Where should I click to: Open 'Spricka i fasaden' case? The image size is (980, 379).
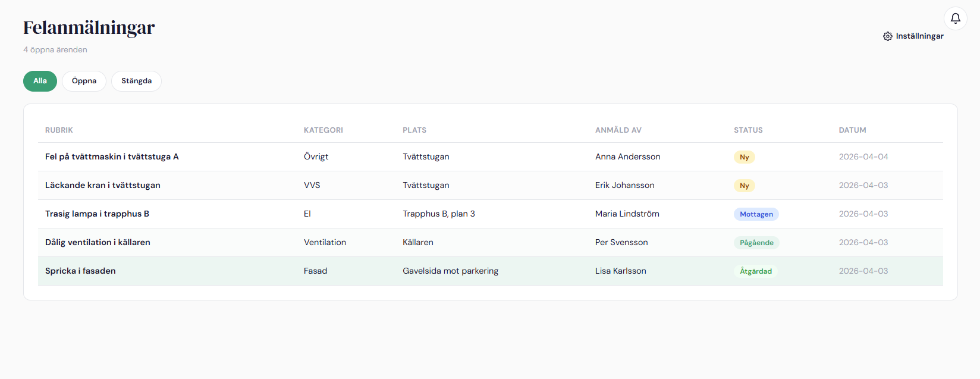pos(80,271)
